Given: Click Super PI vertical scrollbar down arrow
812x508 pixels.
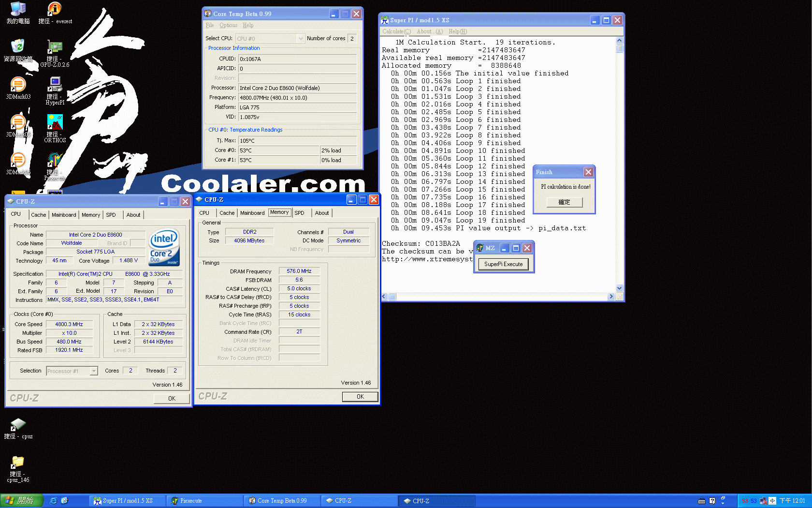Looking at the screenshot, I should [620, 288].
